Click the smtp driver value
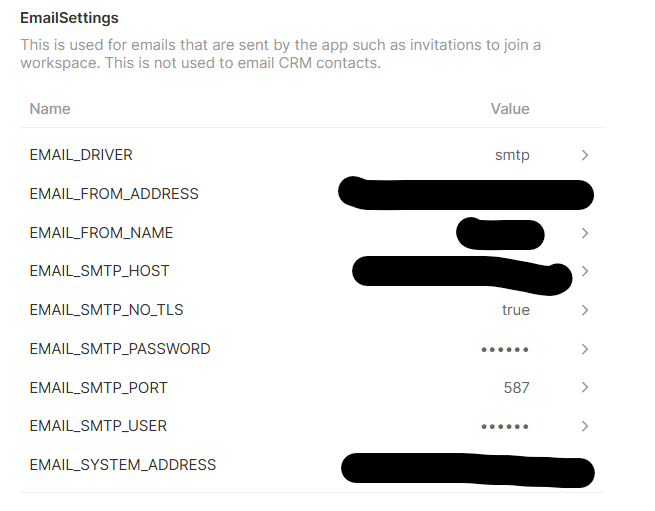 pos(512,155)
